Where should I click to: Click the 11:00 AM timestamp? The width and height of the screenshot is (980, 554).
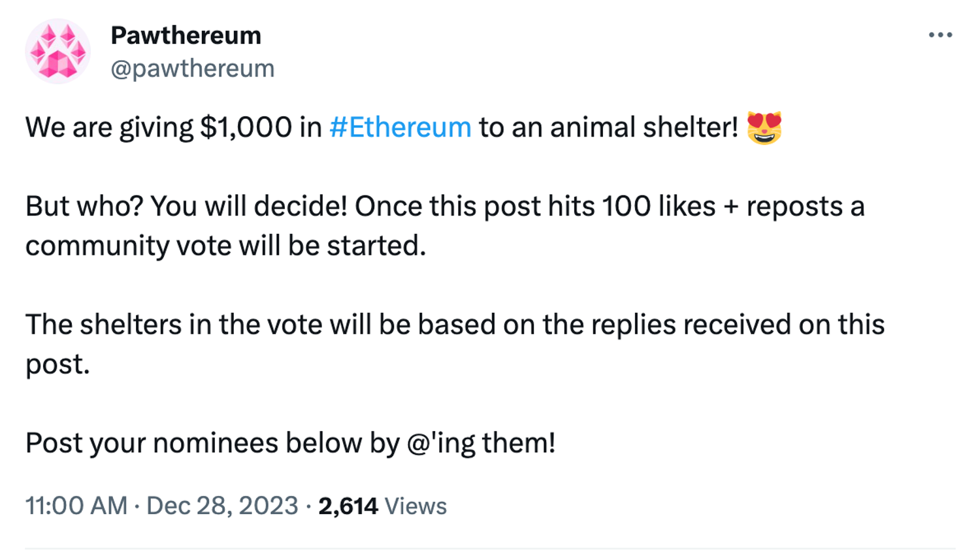point(76,506)
